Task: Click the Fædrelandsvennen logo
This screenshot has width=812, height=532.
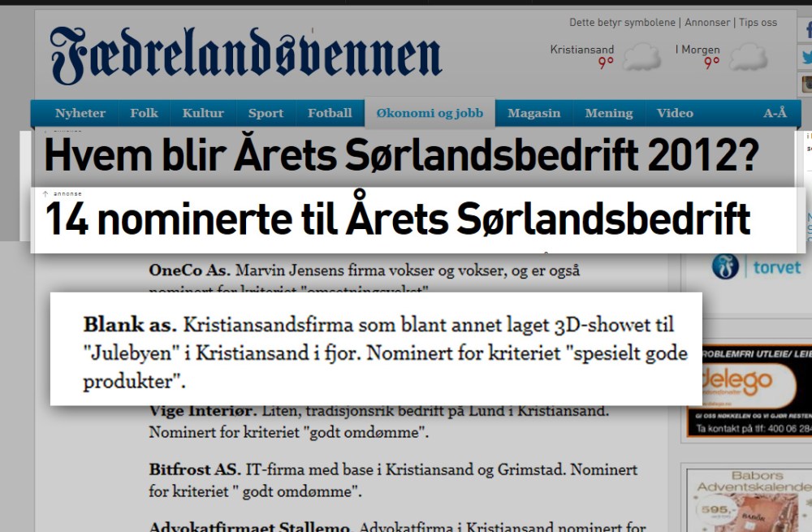Action: (x=246, y=55)
